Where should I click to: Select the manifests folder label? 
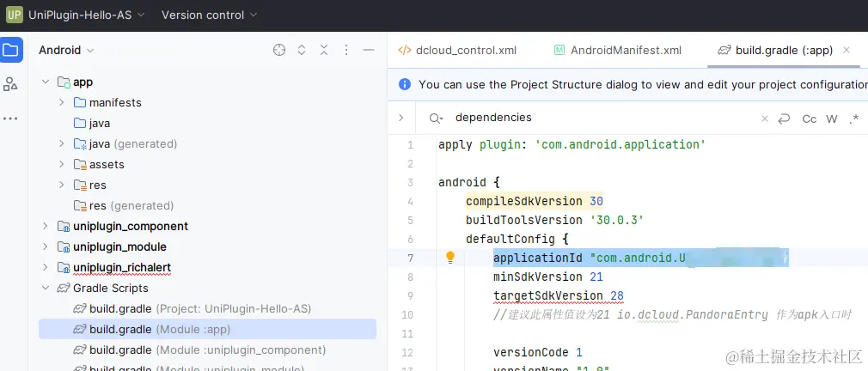115,103
